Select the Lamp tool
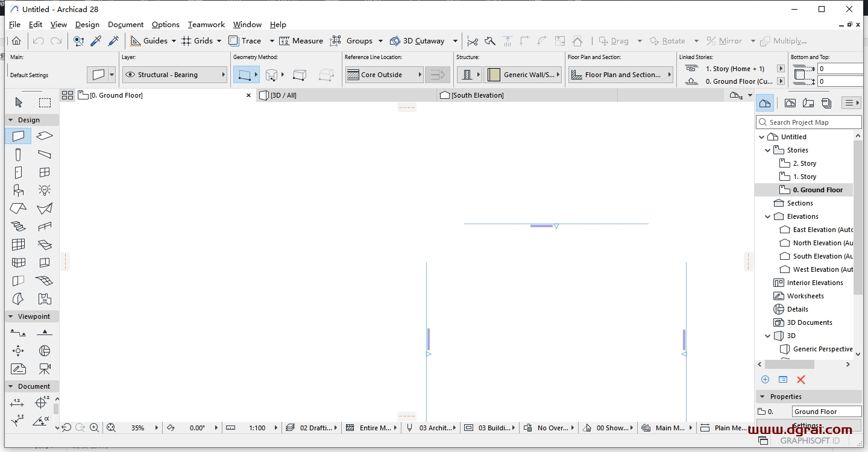The width and height of the screenshot is (868, 452). (45, 190)
